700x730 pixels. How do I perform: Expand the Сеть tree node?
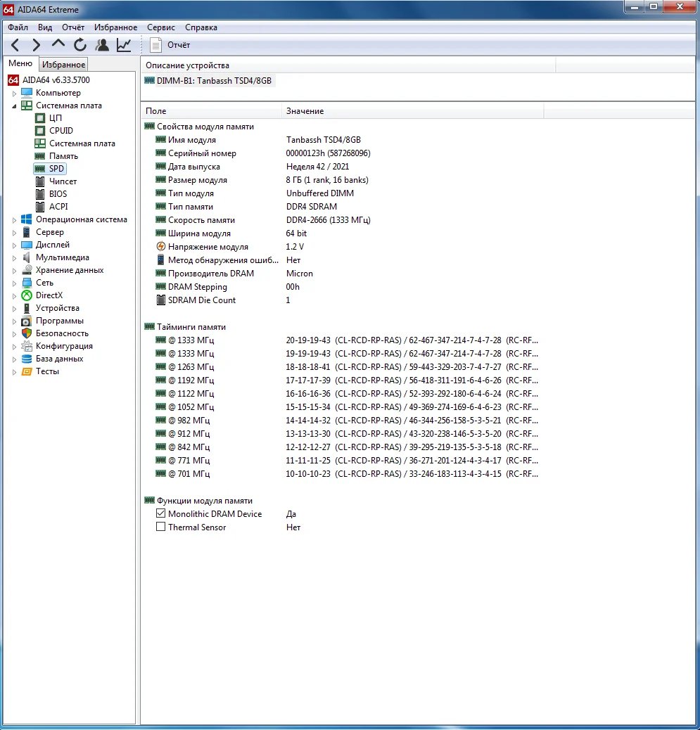pos(15,283)
